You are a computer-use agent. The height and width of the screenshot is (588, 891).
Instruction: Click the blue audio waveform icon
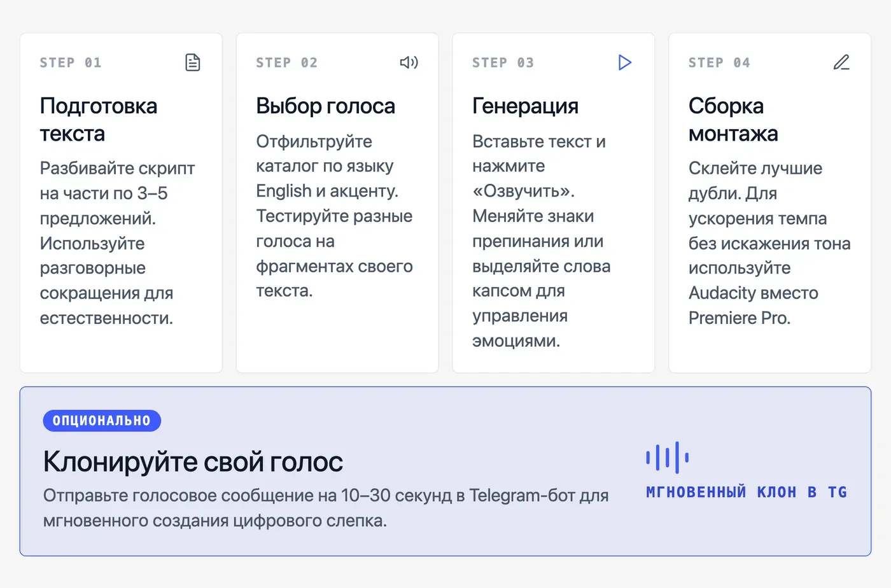coord(668,458)
